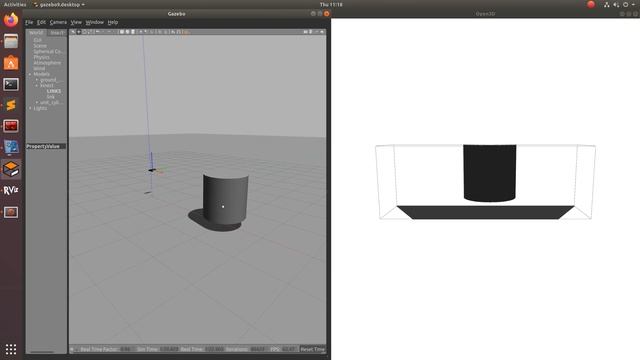Click the Sim Time value in status bar
This screenshot has width=640, height=360.
click(x=169, y=349)
